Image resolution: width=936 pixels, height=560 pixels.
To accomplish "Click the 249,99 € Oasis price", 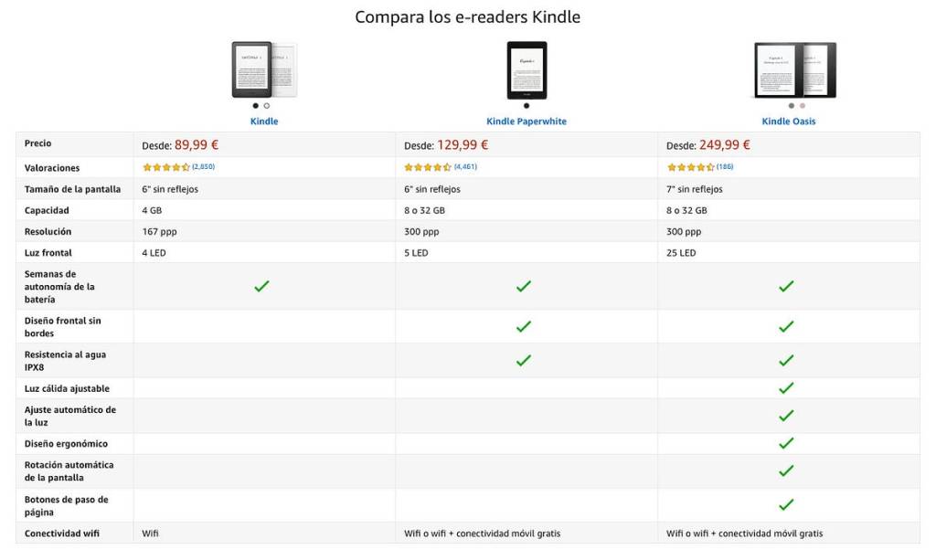I will 725,144.
